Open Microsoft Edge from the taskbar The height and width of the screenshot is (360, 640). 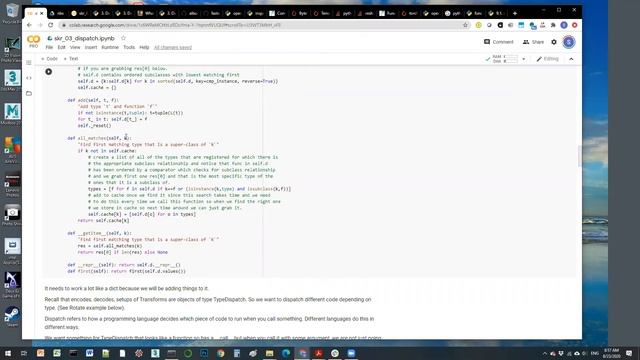coord(286,353)
